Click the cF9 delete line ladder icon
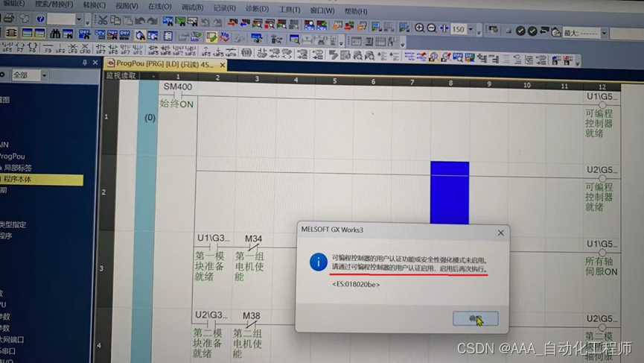Image resolution: width=644 pixels, height=363 pixels. (73, 48)
